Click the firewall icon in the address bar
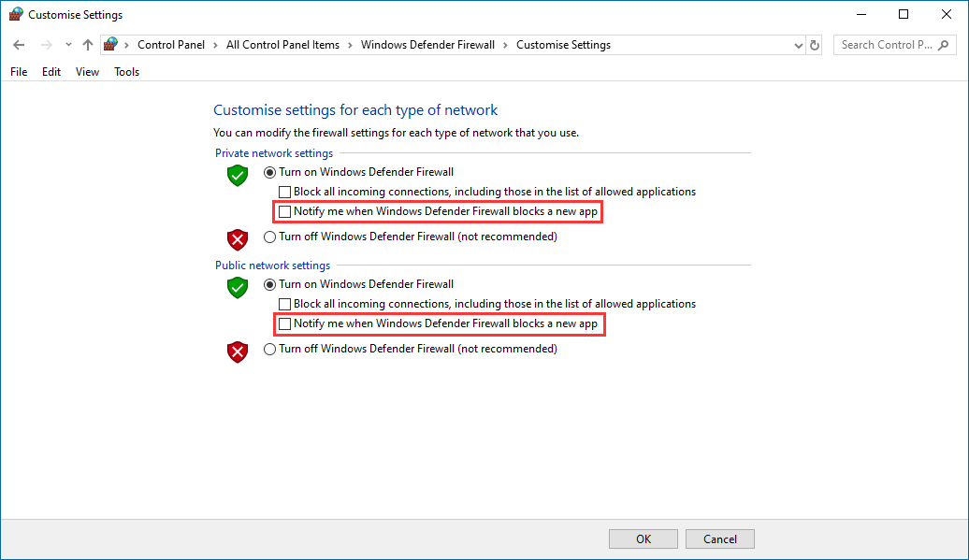Image resolution: width=969 pixels, height=560 pixels. pyautogui.click(x=111, y=45)
